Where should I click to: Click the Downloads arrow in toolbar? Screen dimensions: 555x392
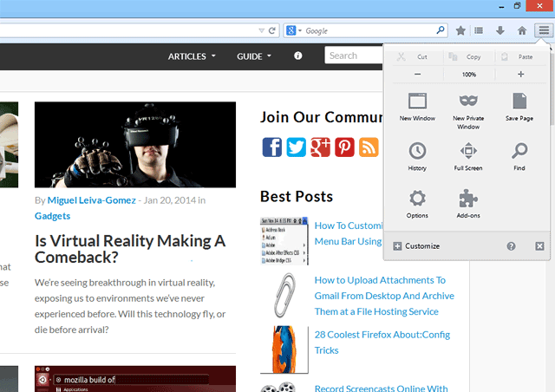pyautogui.click(x=501, y=30)
